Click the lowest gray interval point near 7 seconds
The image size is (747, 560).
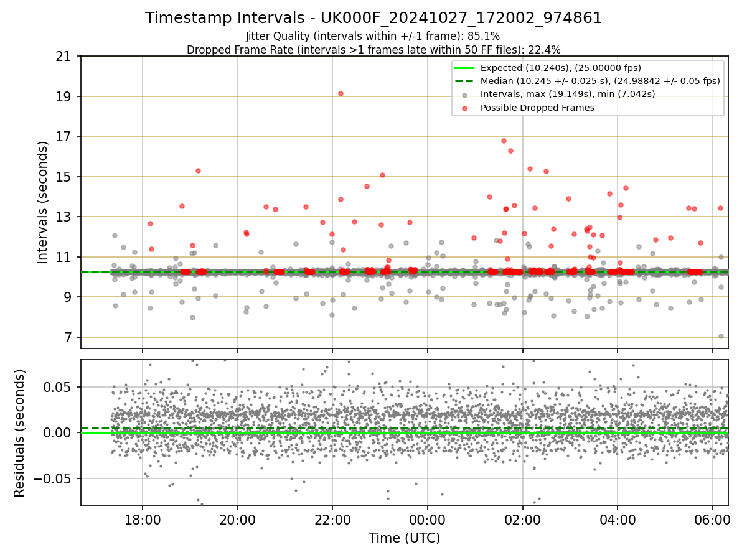pos(721,336)
